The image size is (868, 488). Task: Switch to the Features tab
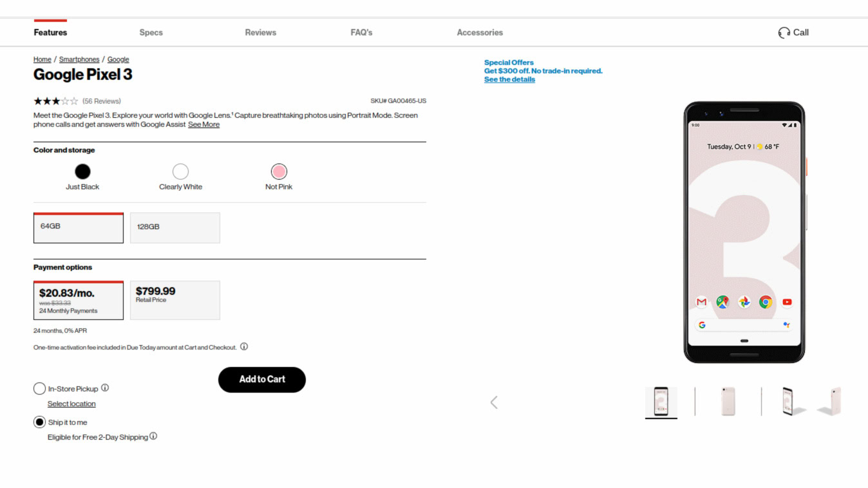[50, 32]
